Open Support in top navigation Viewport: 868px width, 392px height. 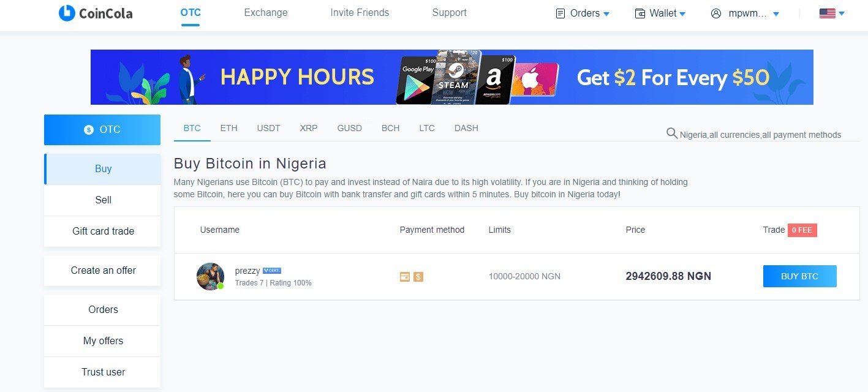coord(449,13)
